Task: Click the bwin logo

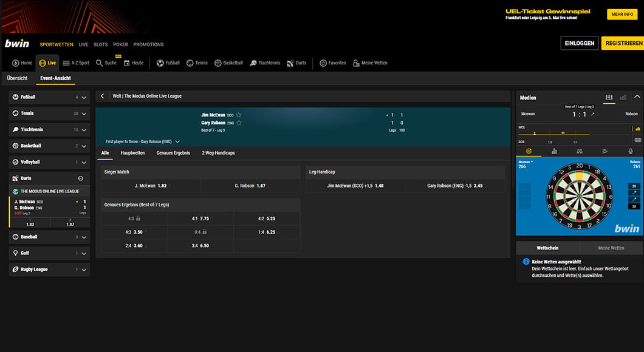Action: 17,44
